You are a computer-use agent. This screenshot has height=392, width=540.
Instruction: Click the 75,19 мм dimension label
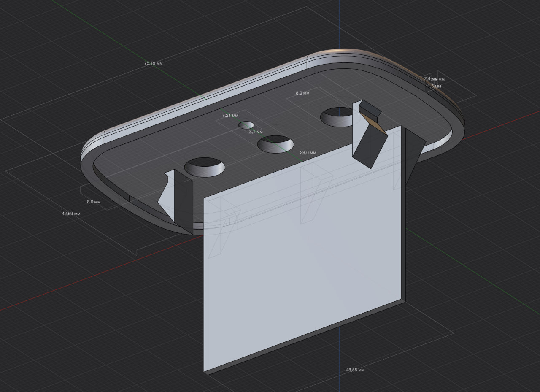point(153,63)
